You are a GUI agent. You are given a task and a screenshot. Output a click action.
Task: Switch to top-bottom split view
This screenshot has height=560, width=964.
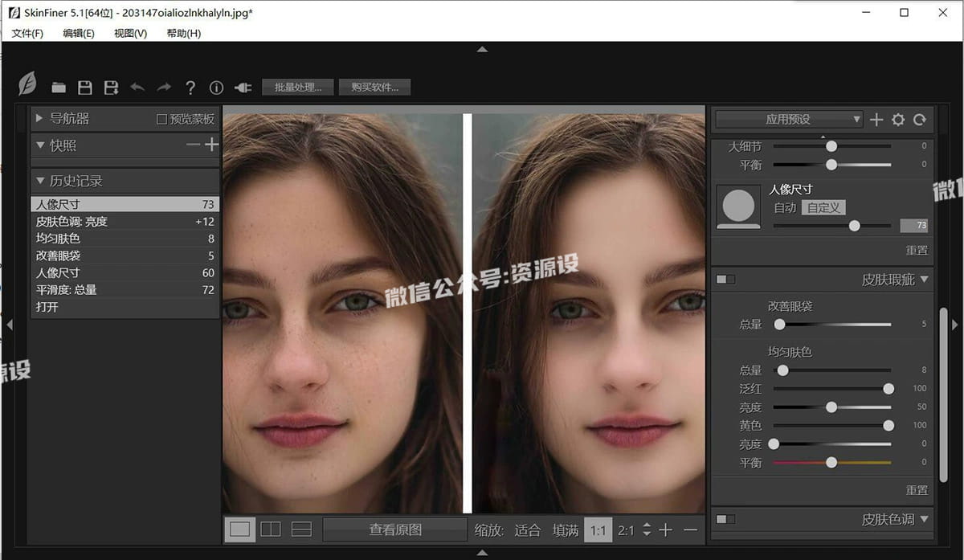coord(301,529)
